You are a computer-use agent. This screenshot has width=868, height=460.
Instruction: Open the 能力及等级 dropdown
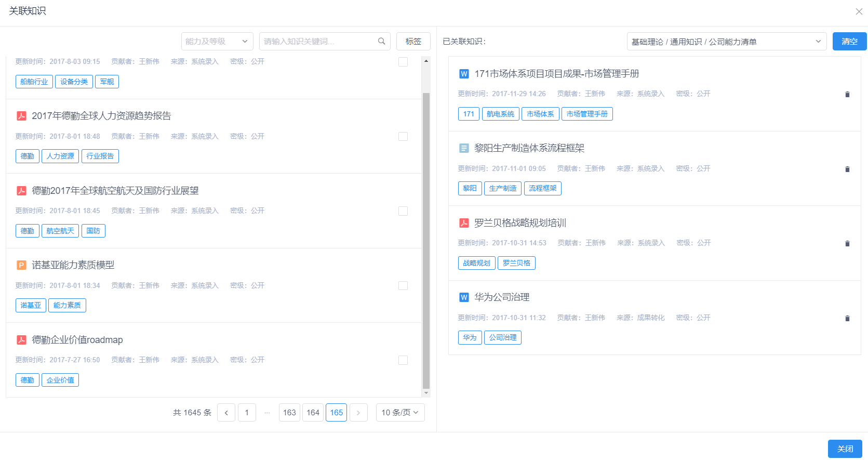[x=217, y=41]
